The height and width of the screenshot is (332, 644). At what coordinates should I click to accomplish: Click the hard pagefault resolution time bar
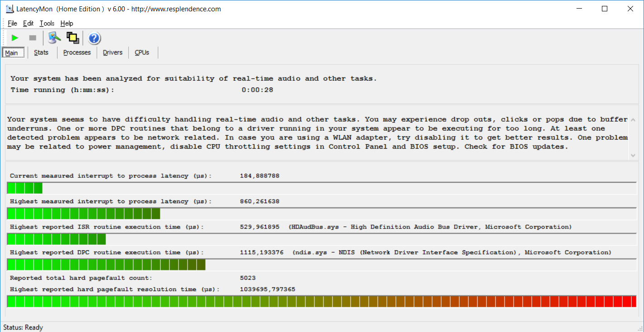pos(322,302)
